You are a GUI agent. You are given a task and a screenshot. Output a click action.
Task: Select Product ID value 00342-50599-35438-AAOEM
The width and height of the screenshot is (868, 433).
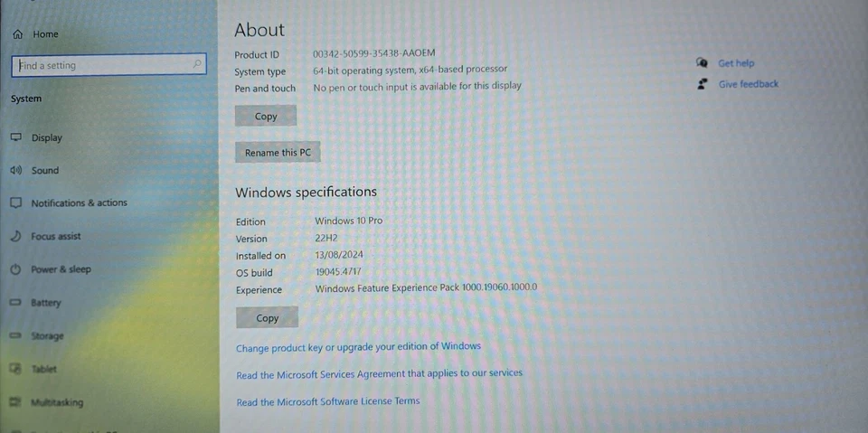tap(374, 53)
